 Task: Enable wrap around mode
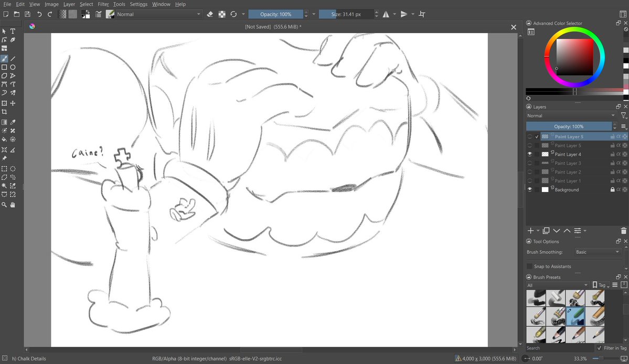tap(422, 14)
